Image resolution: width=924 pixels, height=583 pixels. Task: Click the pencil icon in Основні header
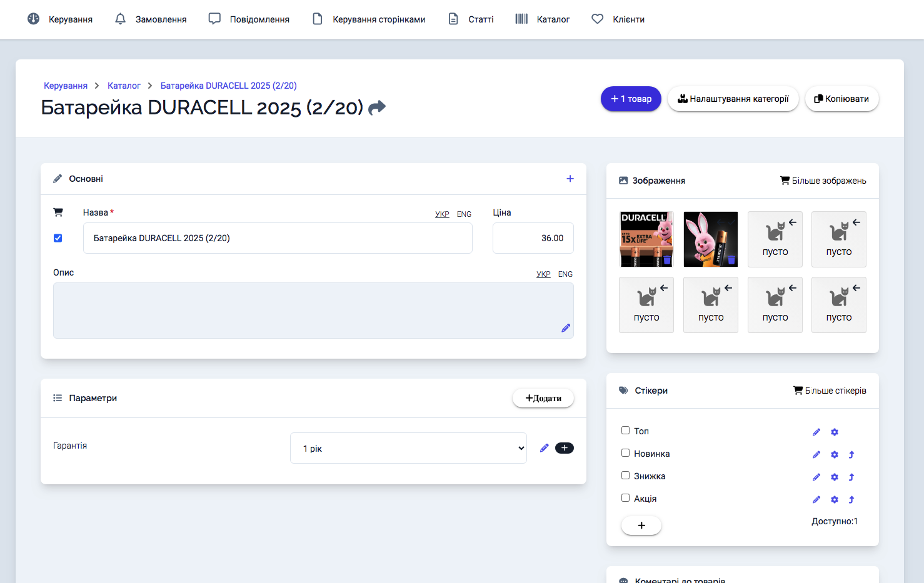point(58,179)
